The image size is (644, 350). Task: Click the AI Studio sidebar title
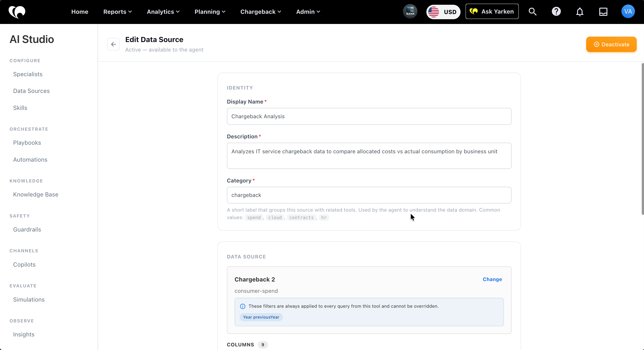[32, 39]
